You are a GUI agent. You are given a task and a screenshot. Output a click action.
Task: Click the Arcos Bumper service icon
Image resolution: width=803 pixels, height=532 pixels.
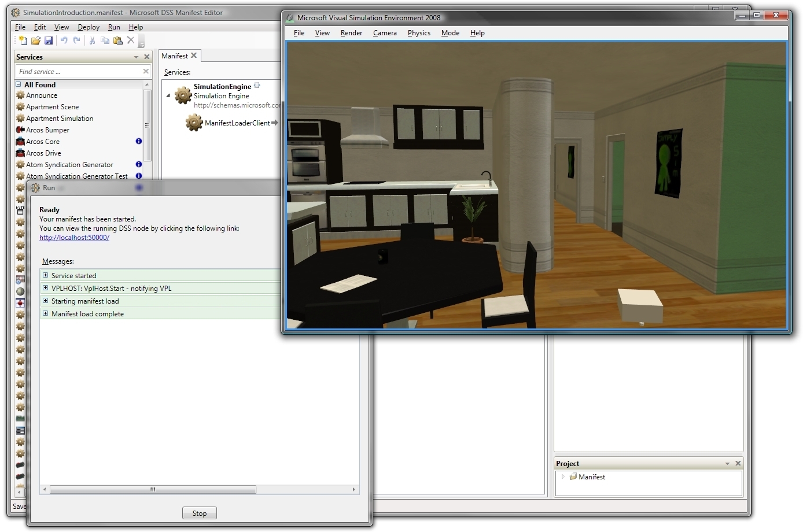click(20, 130)
